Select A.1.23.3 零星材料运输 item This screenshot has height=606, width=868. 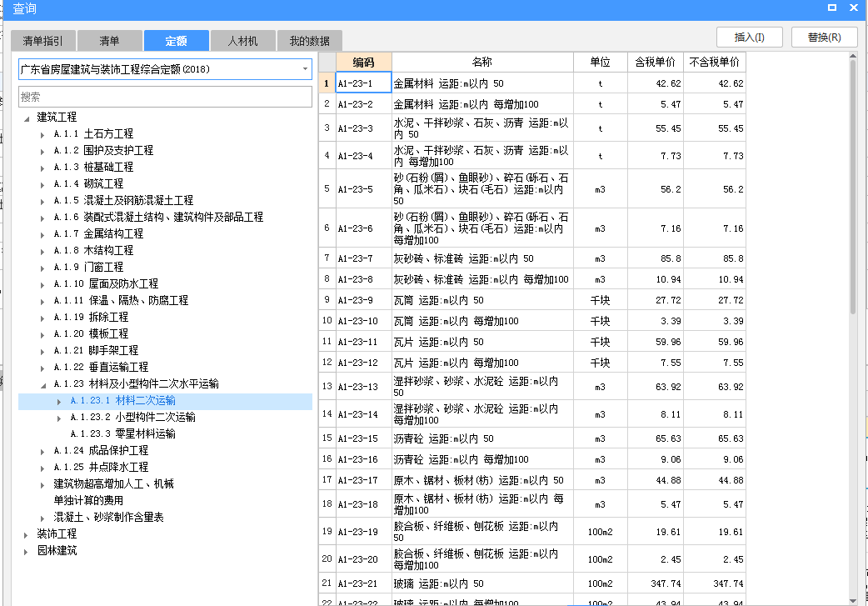(x=123, y=433)
